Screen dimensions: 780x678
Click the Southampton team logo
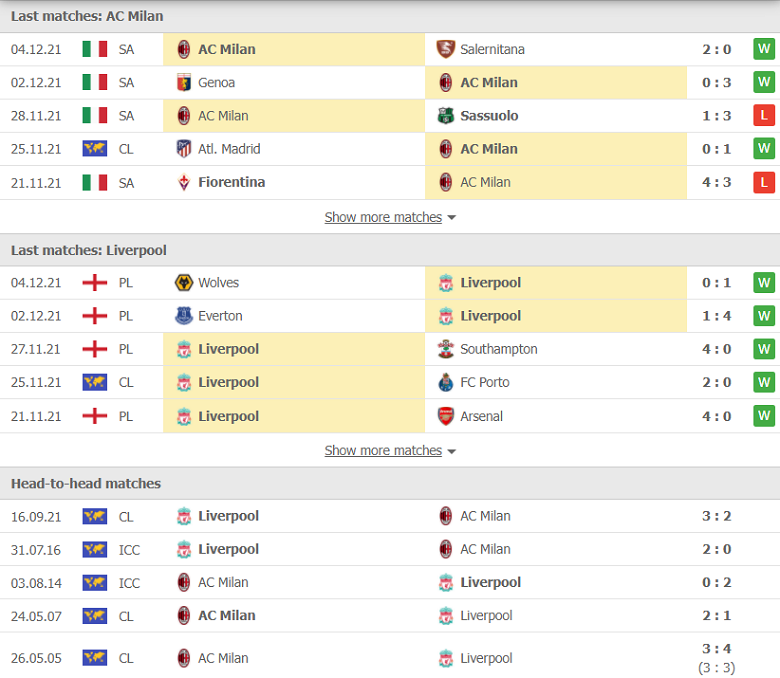coord(445,349)
